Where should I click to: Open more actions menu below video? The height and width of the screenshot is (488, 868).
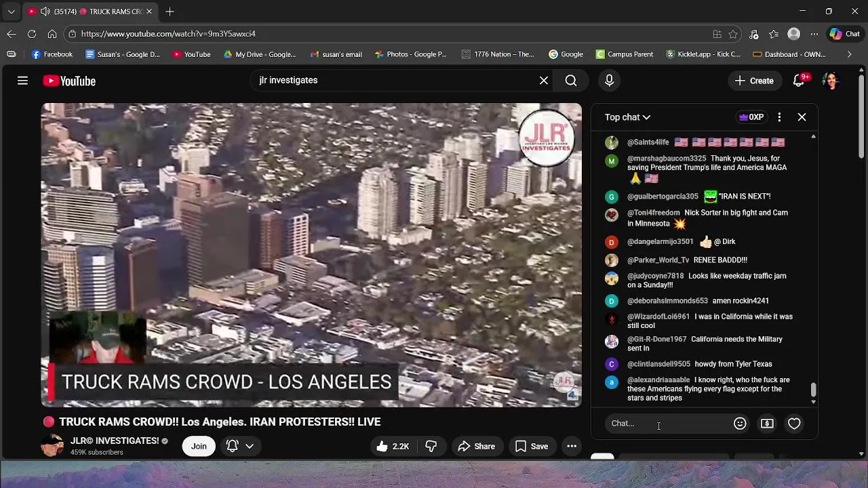572,446
